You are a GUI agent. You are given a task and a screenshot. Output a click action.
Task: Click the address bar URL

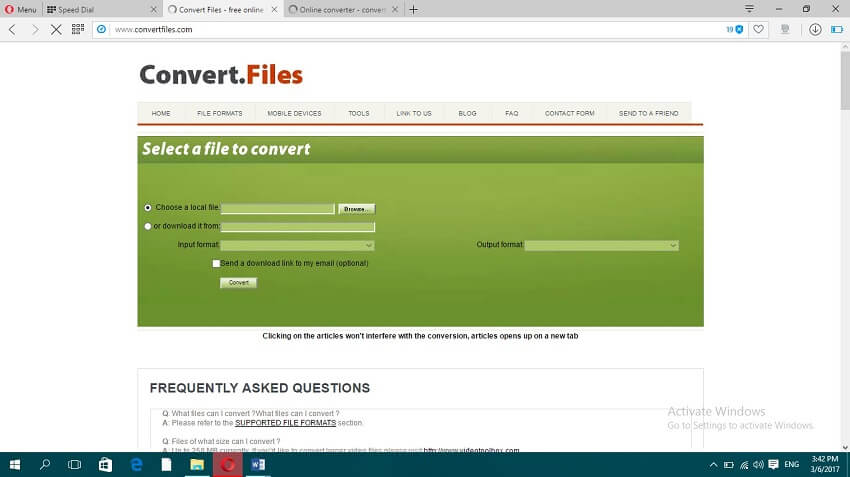point(153,29)
